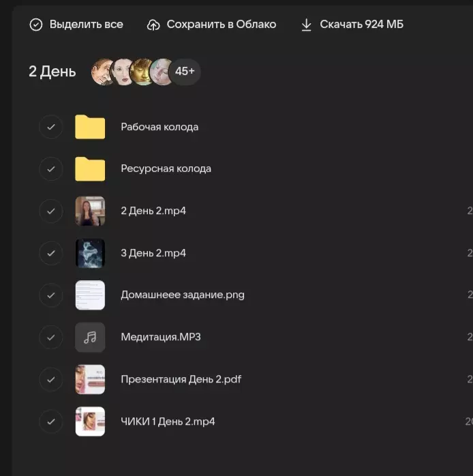Screen dimensions: 473x476
Task: Open the 3 День 2.mp4 video thumbnail
Action: coord(90,253)
